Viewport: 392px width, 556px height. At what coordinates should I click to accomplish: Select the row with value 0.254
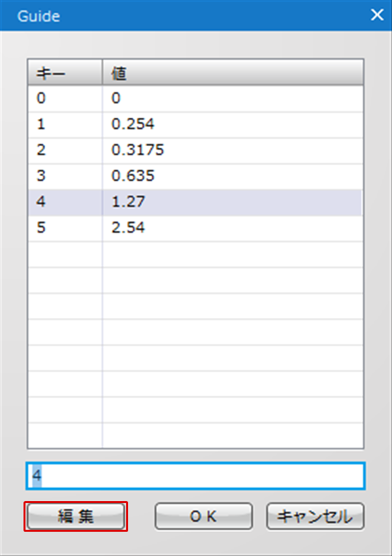pos(195,124)
